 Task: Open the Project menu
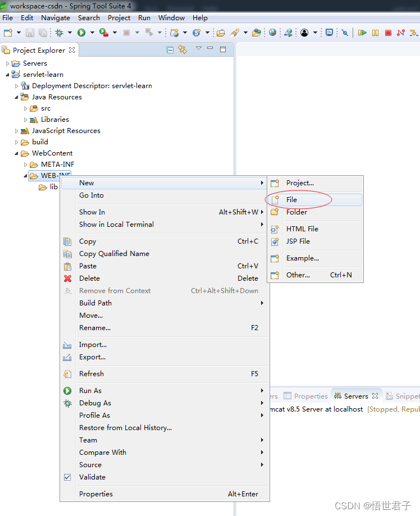click(119, 18)
